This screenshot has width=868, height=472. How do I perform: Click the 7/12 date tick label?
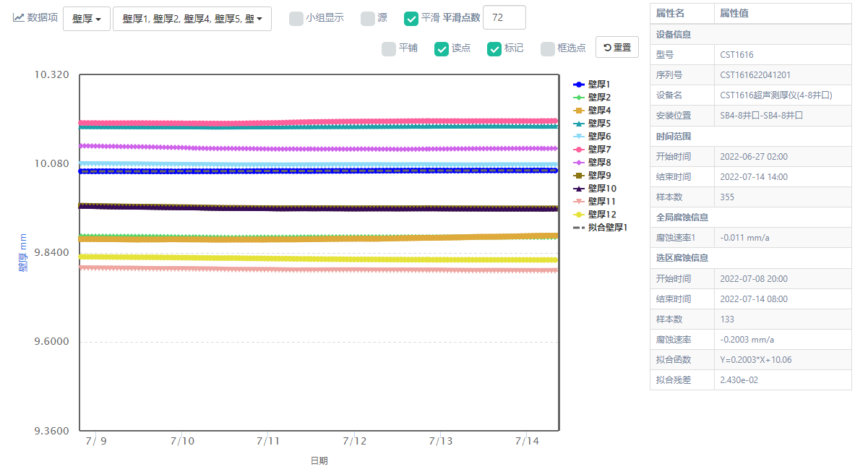pos(354,441)
